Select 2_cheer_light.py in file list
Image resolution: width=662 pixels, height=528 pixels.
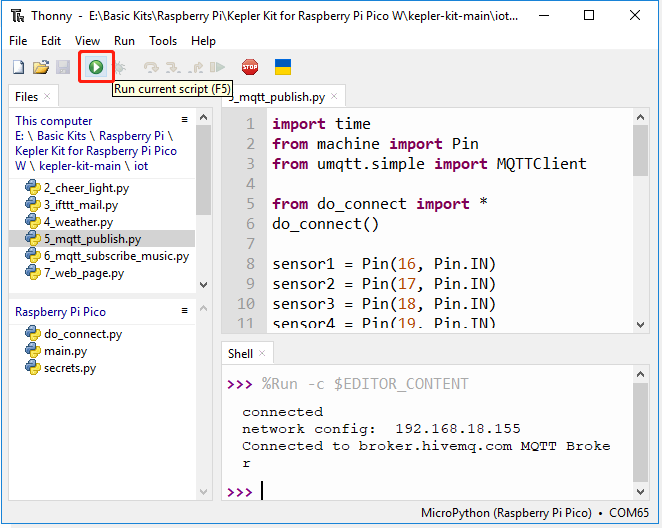click(x=102, y=188)
